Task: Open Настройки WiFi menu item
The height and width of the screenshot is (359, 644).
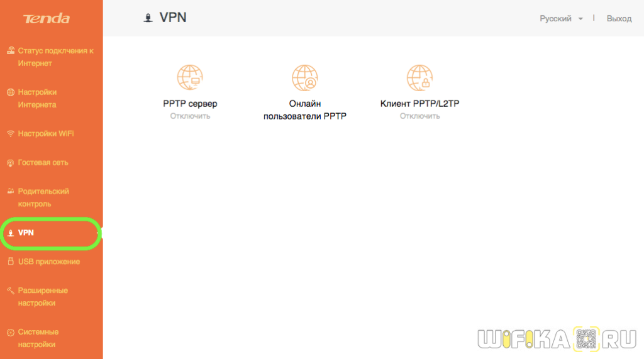Action: coord(47,134)
